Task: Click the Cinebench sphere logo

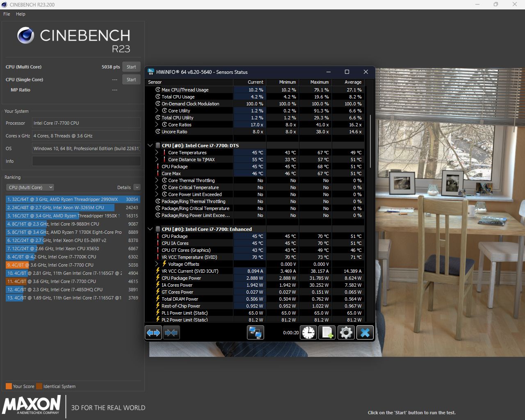Action: click(x=25, y=36)
